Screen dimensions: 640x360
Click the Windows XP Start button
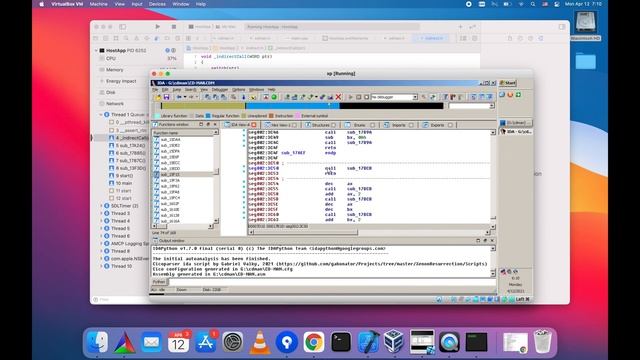(x=507, y=83)
